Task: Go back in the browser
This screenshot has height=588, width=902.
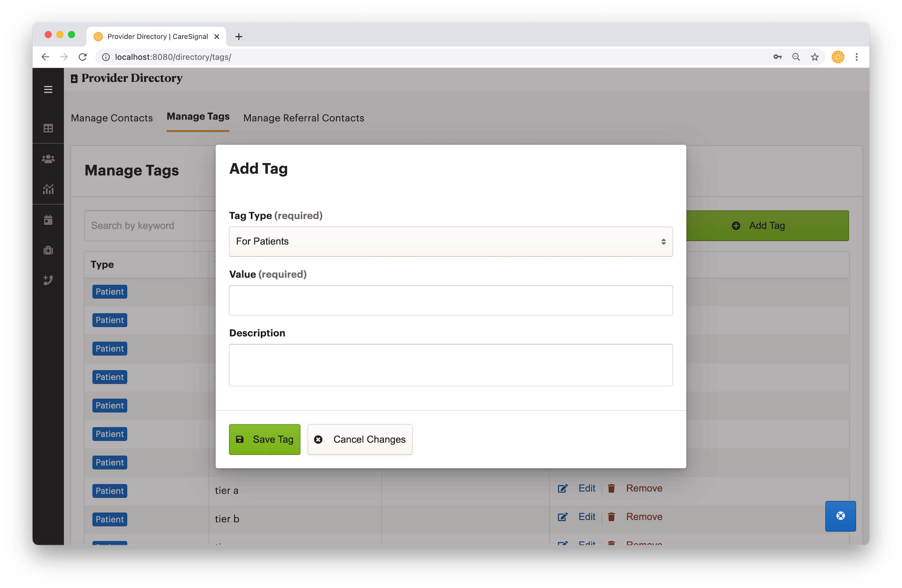Action: tap(45, 57)
